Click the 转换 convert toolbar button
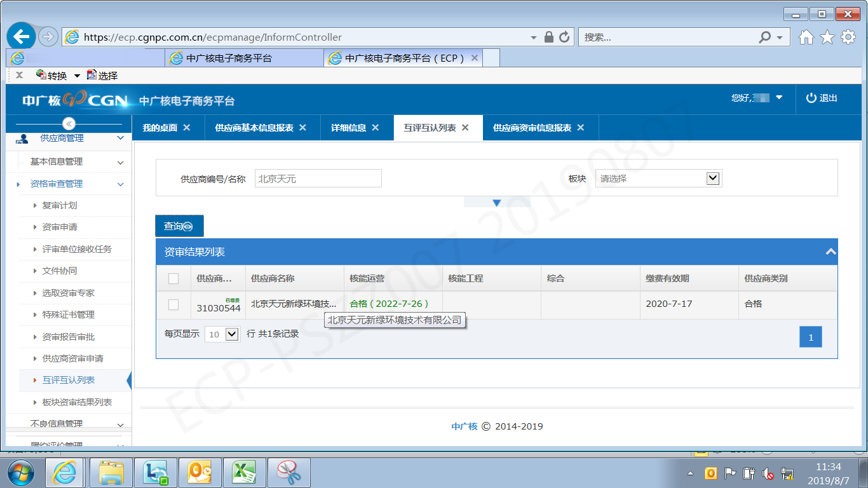This screenshot has width=868, height=488. 51,76
